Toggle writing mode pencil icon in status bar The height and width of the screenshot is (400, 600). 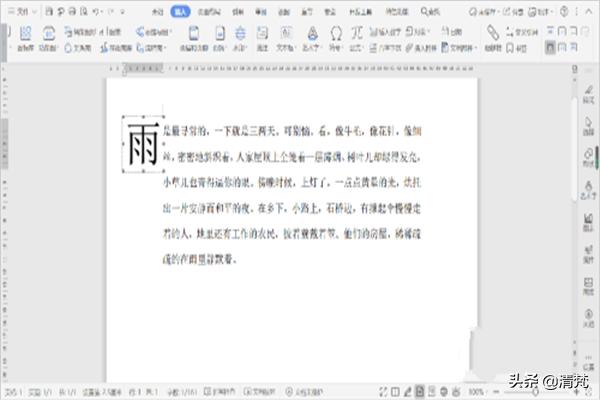point(408,392)
